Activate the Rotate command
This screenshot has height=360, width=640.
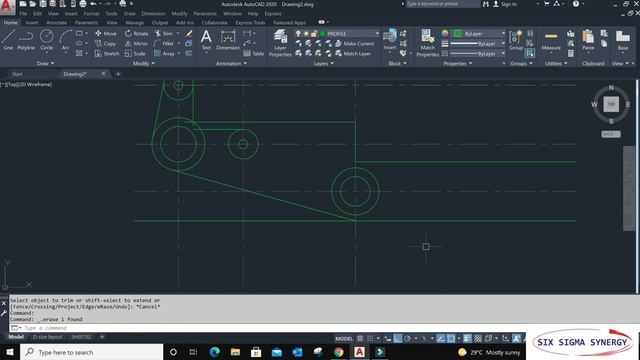(x=137, y=33)
